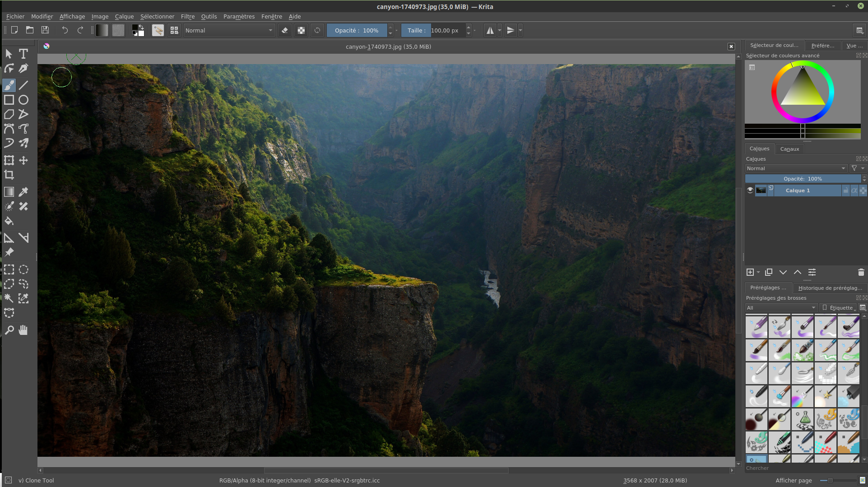The width and height of the screenshot is (868, 487).
Task: Undo the last action
Action: (65, 30)
